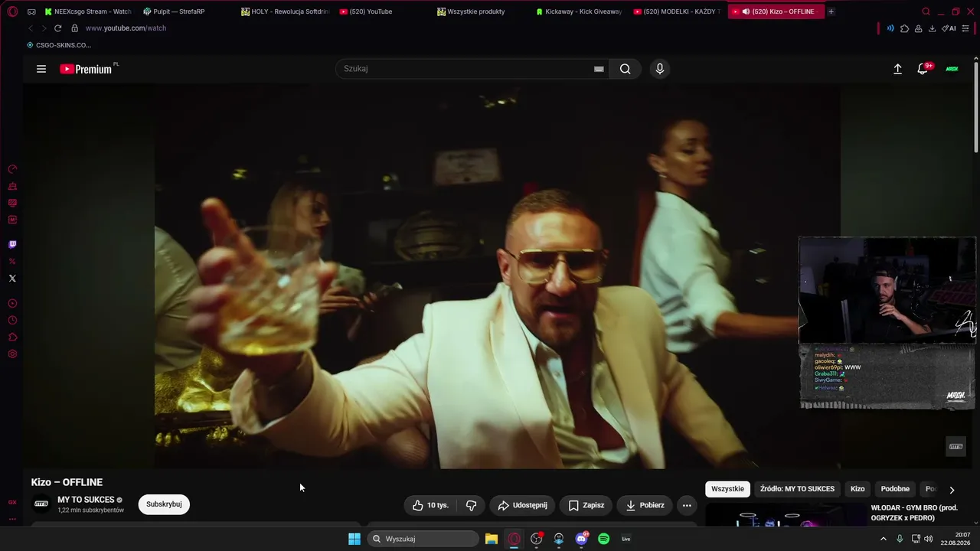This screenshot has height=551, width=980.
Task: Open the Opera GX main menu logo
Action: (12, 11)
